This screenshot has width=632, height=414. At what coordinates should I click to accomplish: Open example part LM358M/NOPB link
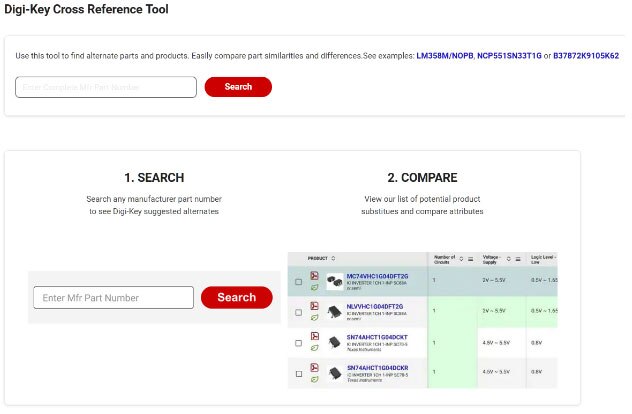point(445,56)
